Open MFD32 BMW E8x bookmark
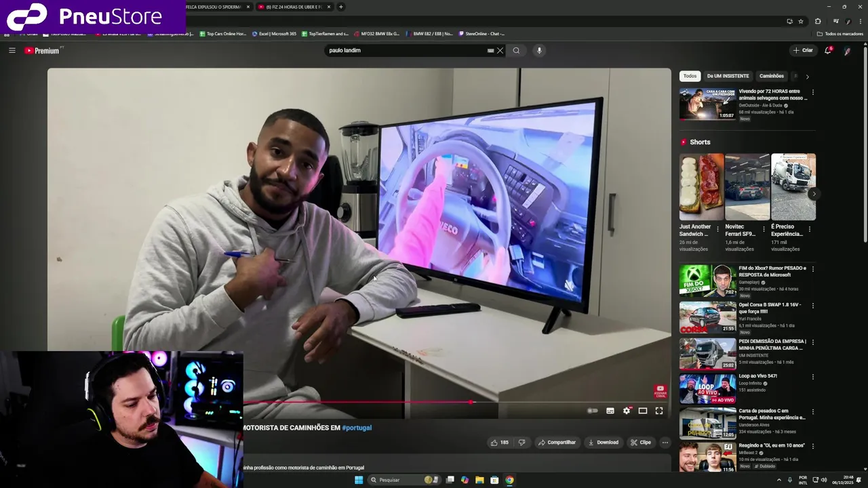The height and width of the screenshot is (488, 868). pos(376,33)
